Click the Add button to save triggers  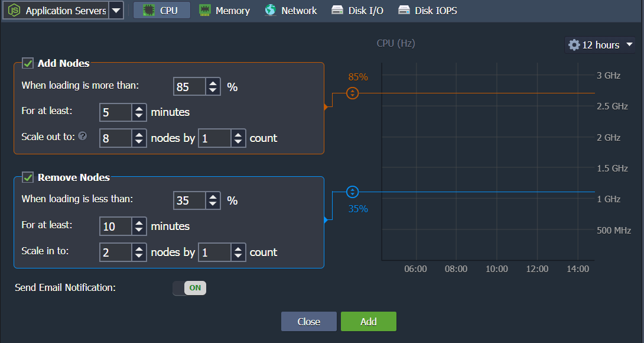pyautogui.click(x=368, y=322)
